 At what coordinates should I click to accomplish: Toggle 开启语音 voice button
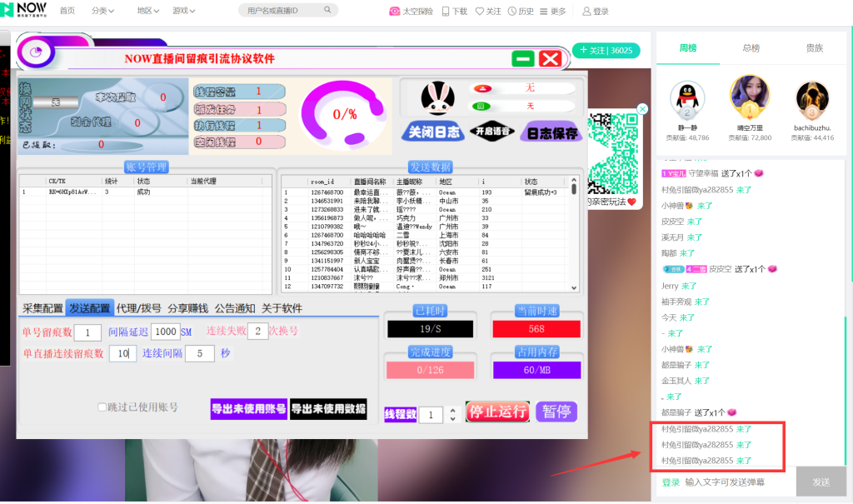coord(491,132)
